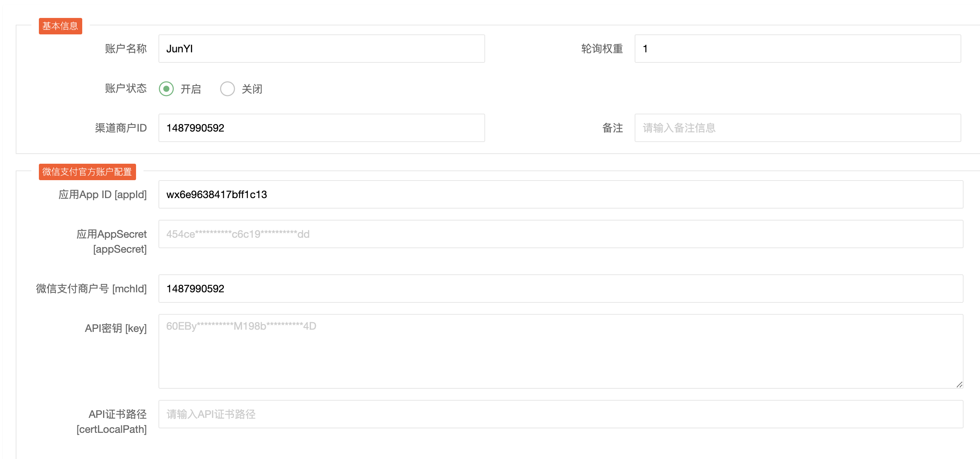Viewport: 980px width, 459px height.
Task: Click the 账户状态 label text
Action: (x=126, y=88)
